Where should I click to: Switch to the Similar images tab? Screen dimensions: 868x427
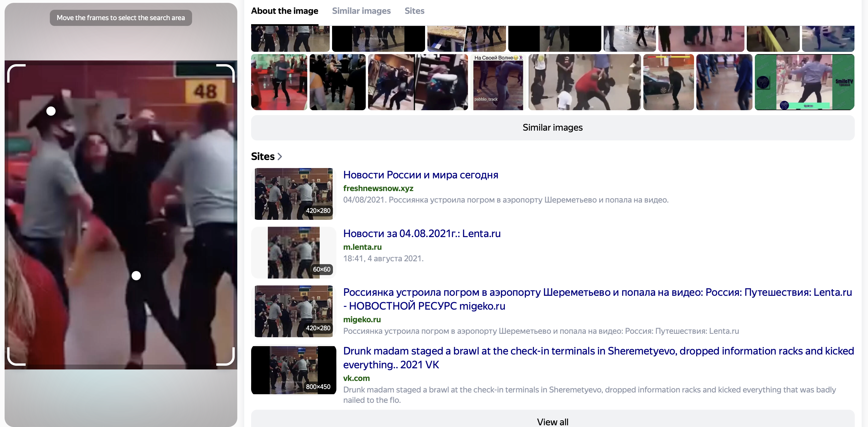tap(361, 11)
